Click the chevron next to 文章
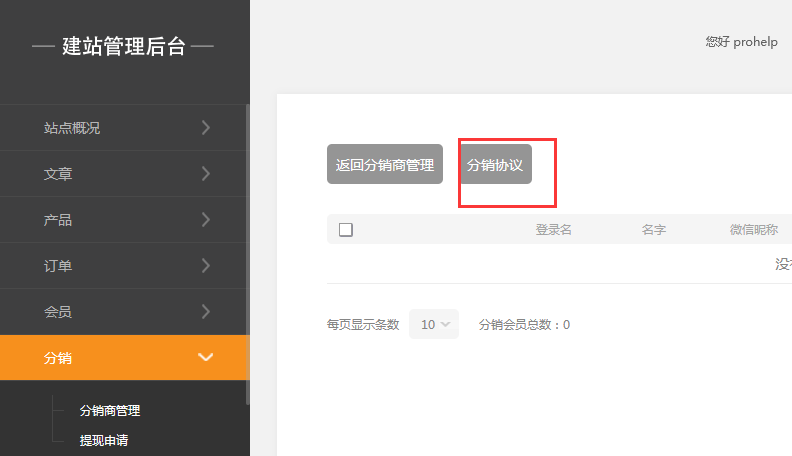This screenshot has height=456, width=792. [205, 173]
